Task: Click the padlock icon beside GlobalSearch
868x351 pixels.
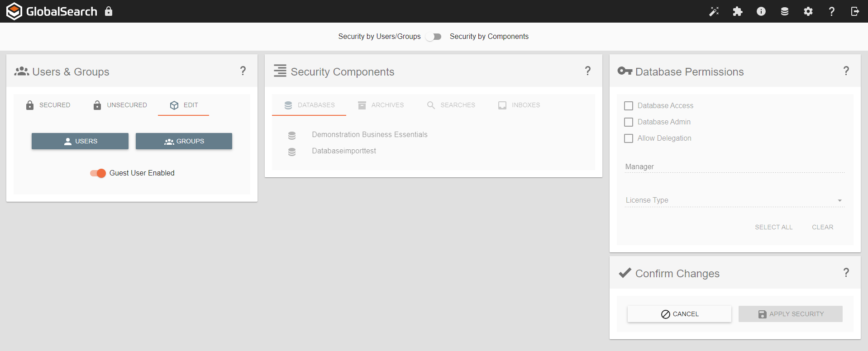Action: coord(109,11)
